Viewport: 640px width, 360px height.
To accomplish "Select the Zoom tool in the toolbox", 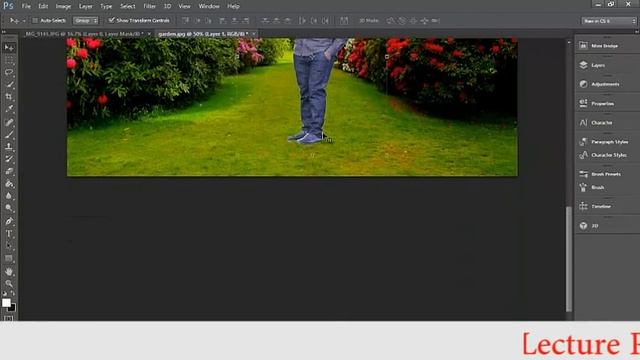I will point(9,284).
